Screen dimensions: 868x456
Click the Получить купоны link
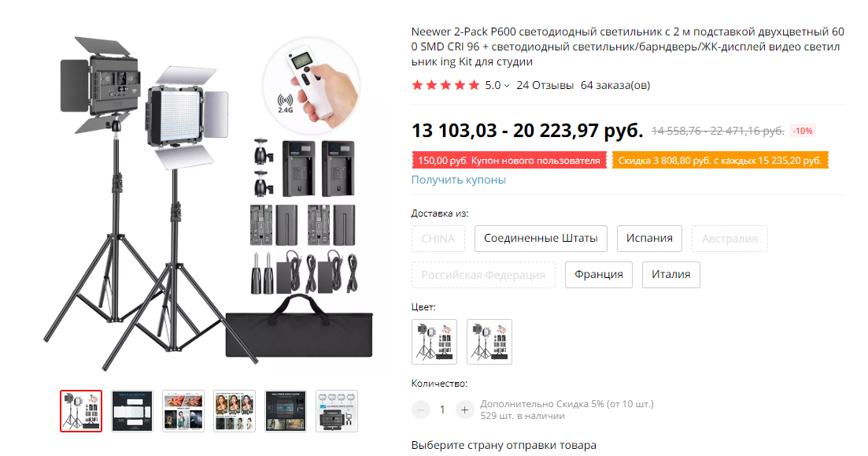click(458, 180)
